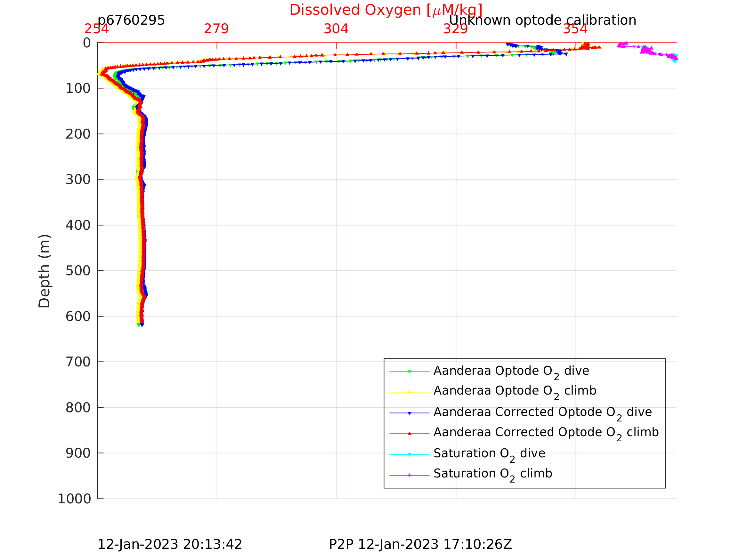Image resolution: width=747 pixels, height=560 pixels.
Task: Click the '300' depth tick label
Action: [78, 180]
